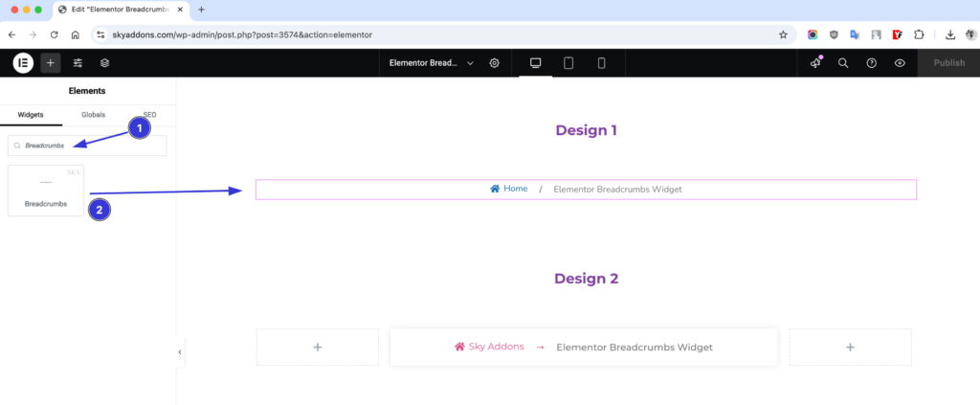Bookmark this page with the star

(783, 35)
